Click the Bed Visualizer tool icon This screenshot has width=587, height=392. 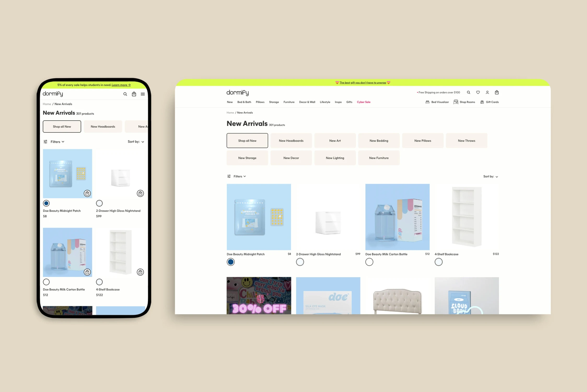pos(427,102)
